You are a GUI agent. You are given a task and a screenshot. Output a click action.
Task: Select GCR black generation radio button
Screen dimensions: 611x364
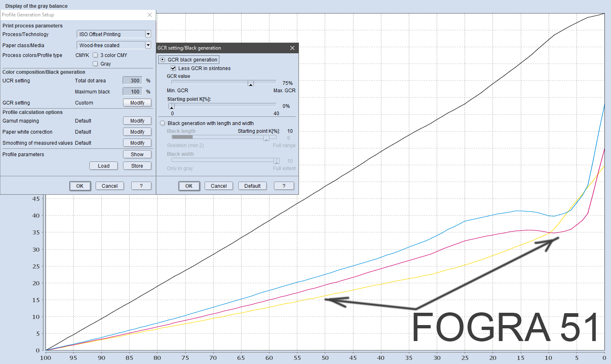pyautogui.click(x=162, y=59)
